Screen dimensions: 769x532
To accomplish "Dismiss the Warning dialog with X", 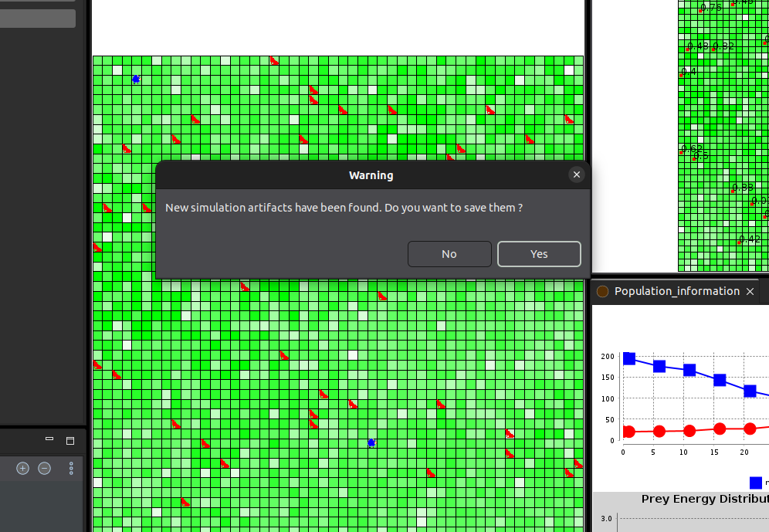I will click(x=577, y=175).
